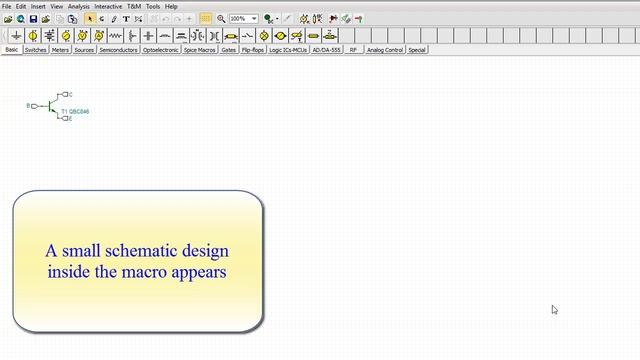Switch to the Switches tab

point(36,50)
